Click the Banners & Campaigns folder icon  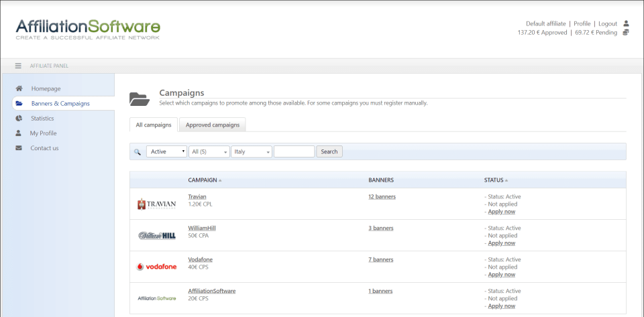click(19, 103)
